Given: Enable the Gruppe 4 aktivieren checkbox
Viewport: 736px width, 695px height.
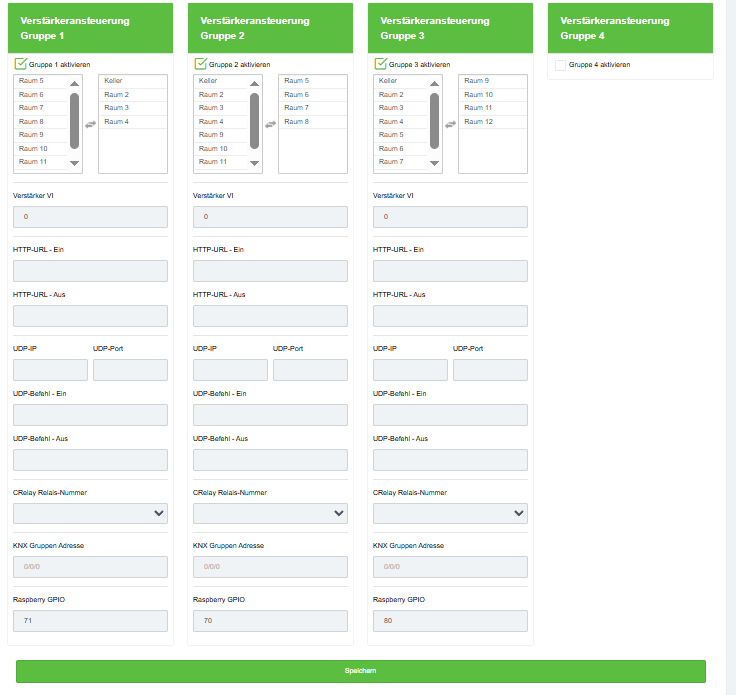Looking at the screenshot, I should coord(560,65).
